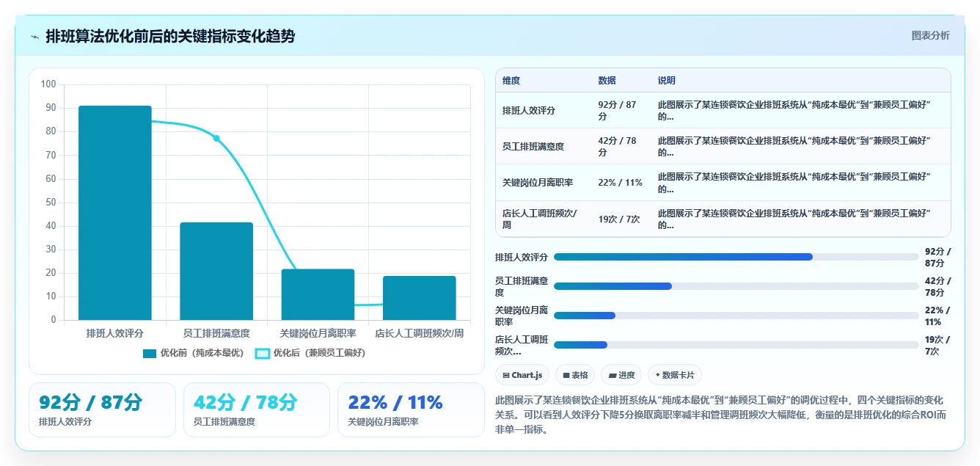Click the 图表分析 label at top right

pyautogui.click(x=930, y=35)
